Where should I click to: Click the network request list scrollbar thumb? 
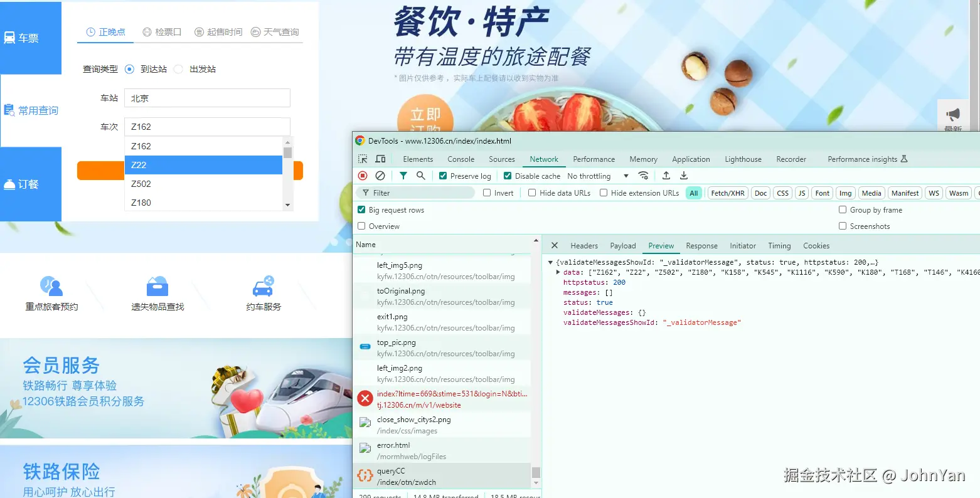pos(536,472)
